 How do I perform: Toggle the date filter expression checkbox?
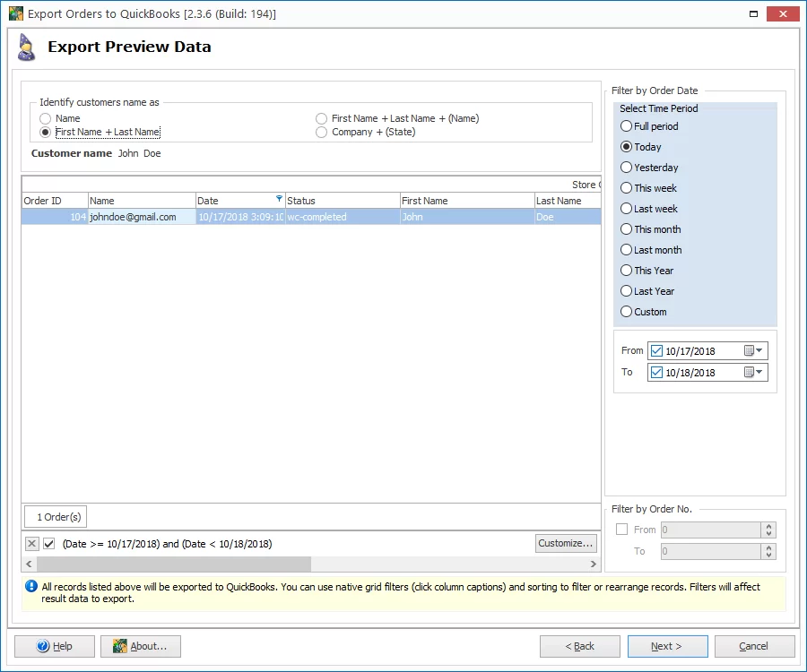[x=49, y=543]
